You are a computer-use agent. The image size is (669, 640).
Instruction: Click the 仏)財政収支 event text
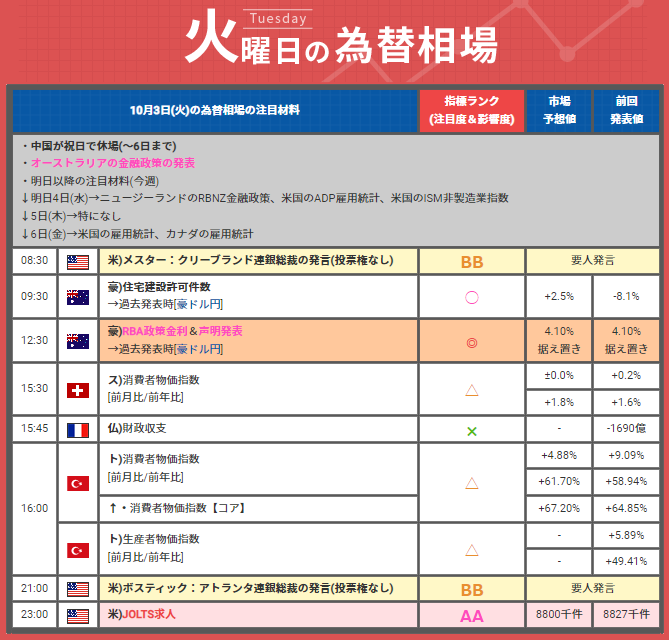click(x=137, y=428)
